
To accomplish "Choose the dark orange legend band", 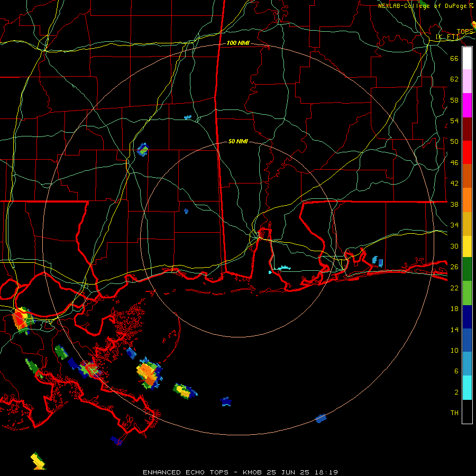I will tap(467, 176).
